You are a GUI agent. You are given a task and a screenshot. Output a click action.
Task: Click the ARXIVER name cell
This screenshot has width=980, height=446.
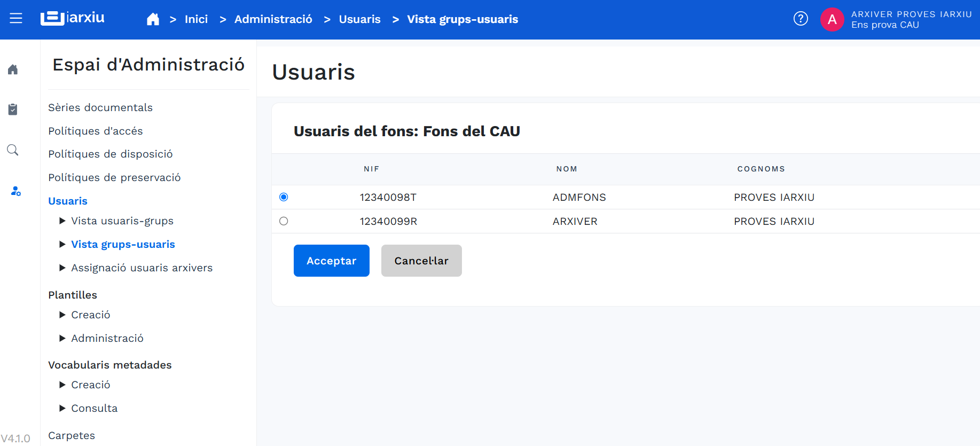[x=575, y=221]
